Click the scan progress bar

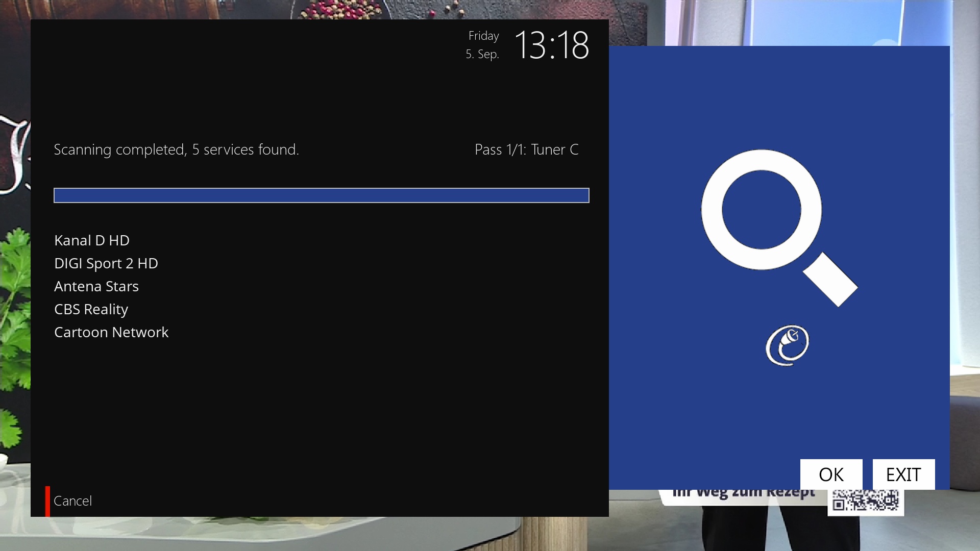322,195
